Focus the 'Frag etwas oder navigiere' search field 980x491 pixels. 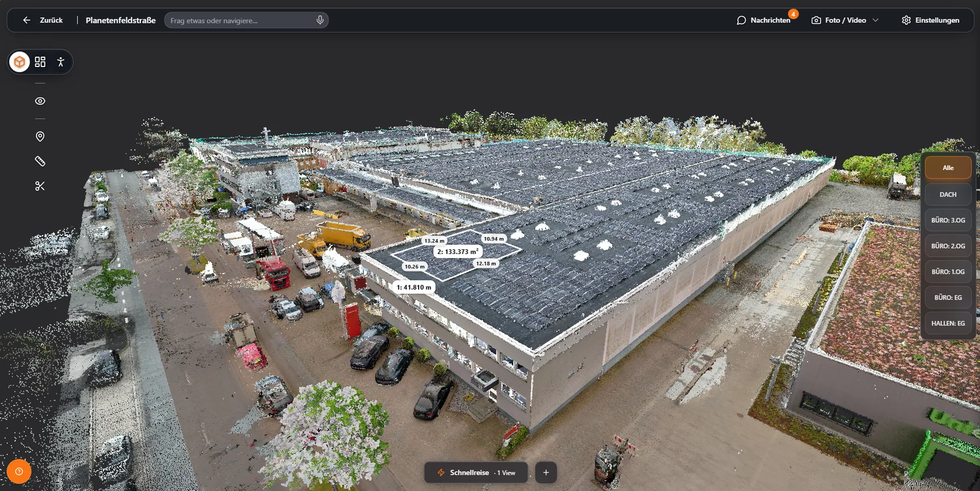246,20
